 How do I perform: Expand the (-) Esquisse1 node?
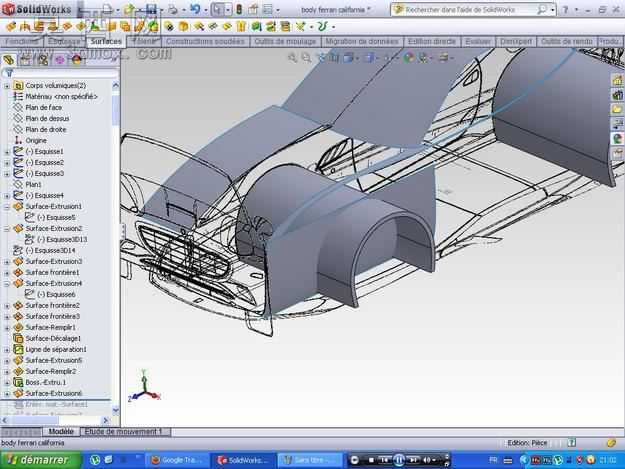(6, 152)
